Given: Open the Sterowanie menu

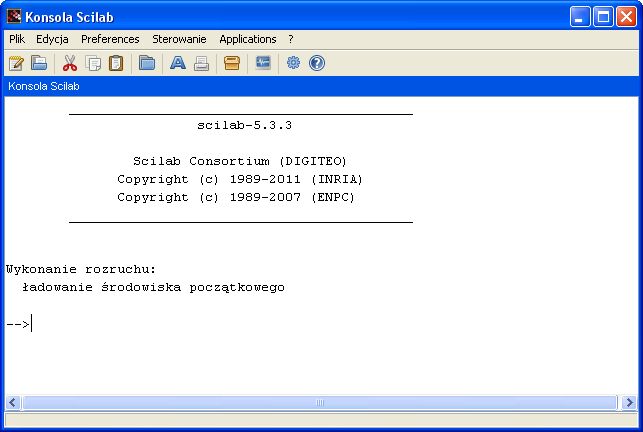Looking at the screenshot, I should [x=179, y=39].
